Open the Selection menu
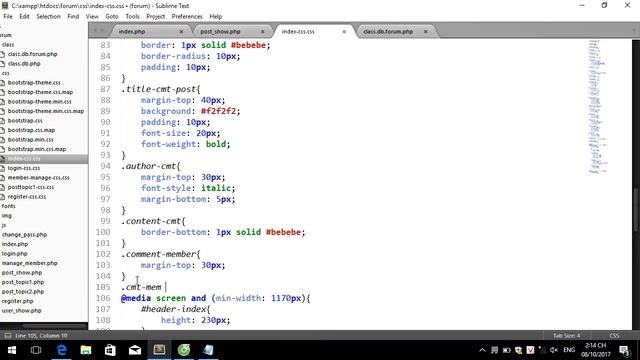This screenshot has width=640, height=360. pos(48,16)
